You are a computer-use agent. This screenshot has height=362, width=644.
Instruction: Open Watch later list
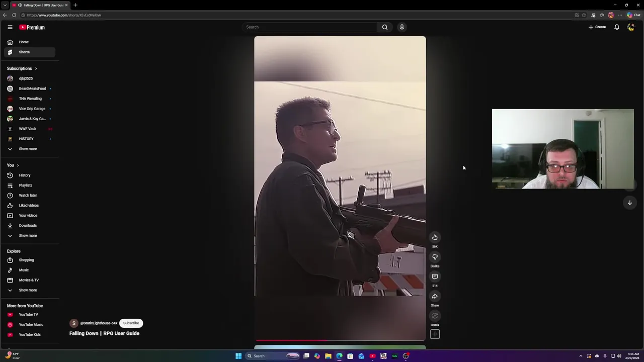pyautogui.click(x=30, y=196)
